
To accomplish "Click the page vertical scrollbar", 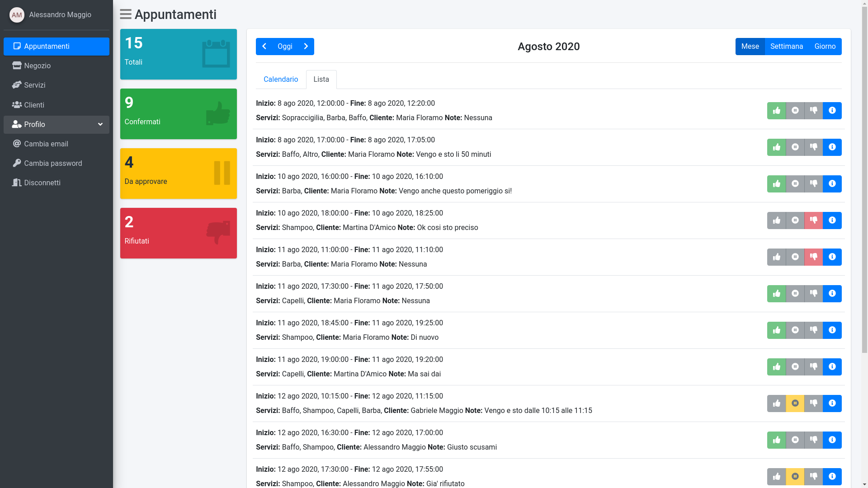I will (864, 181).
